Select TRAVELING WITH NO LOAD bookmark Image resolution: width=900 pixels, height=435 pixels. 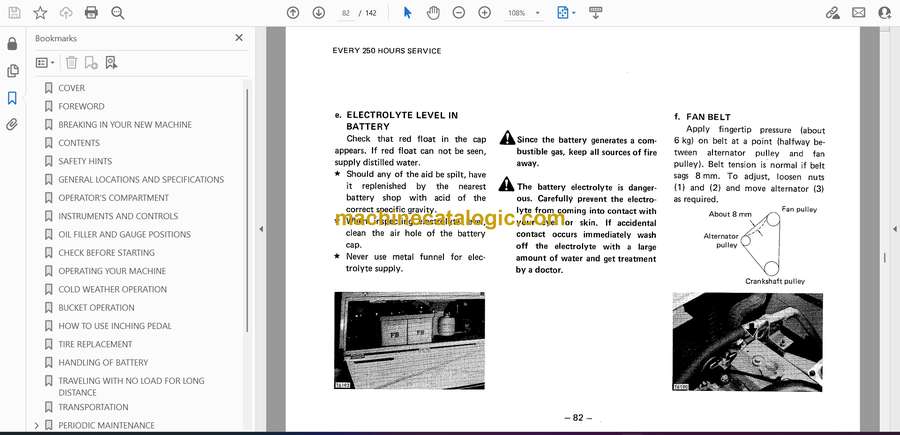[x=131, y=386]
